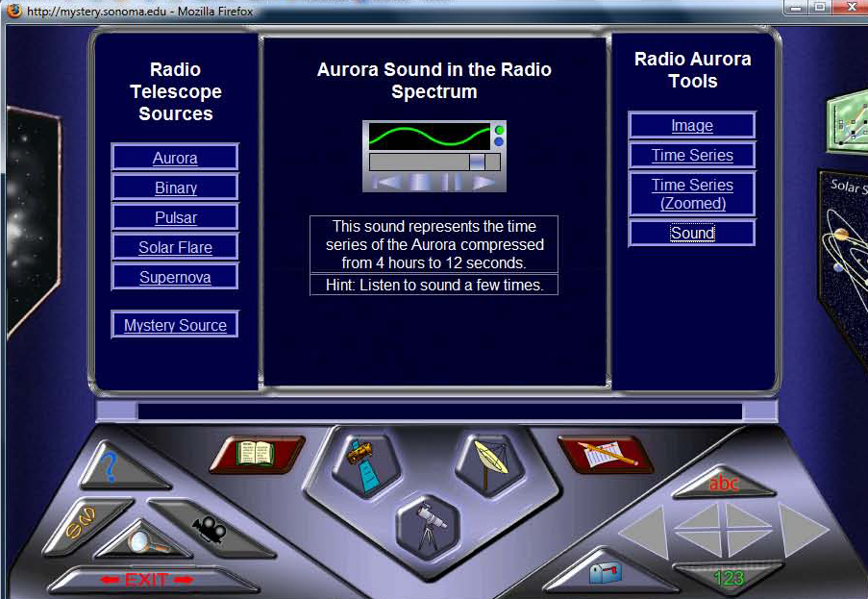The width and height of the screenshot is (868, 599).
Task: Open the notepad with pencil icon
Action: (x=606, y=454)
